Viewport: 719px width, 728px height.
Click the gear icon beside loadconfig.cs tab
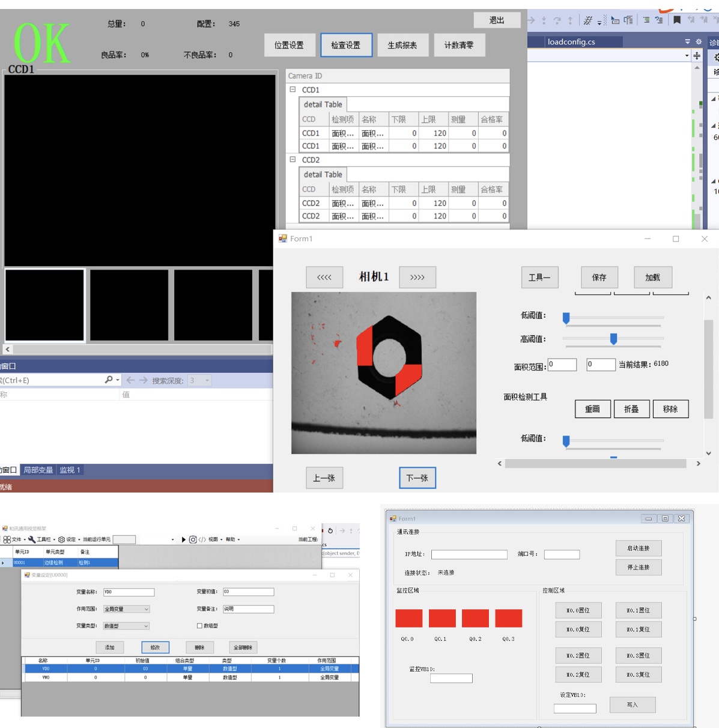tap(699, 41)
